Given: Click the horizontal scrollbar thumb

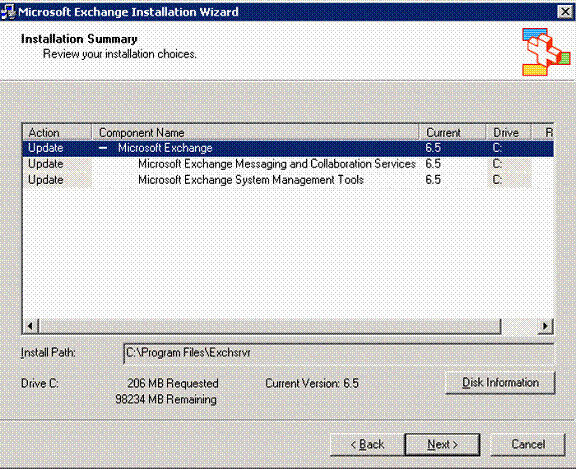Looking at the screenshot, I should 270,326.
